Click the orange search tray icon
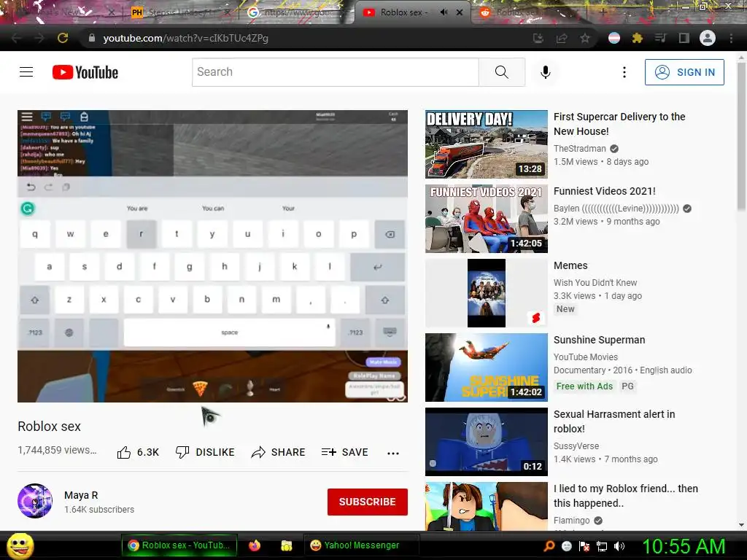 click(x=549, y=546)
